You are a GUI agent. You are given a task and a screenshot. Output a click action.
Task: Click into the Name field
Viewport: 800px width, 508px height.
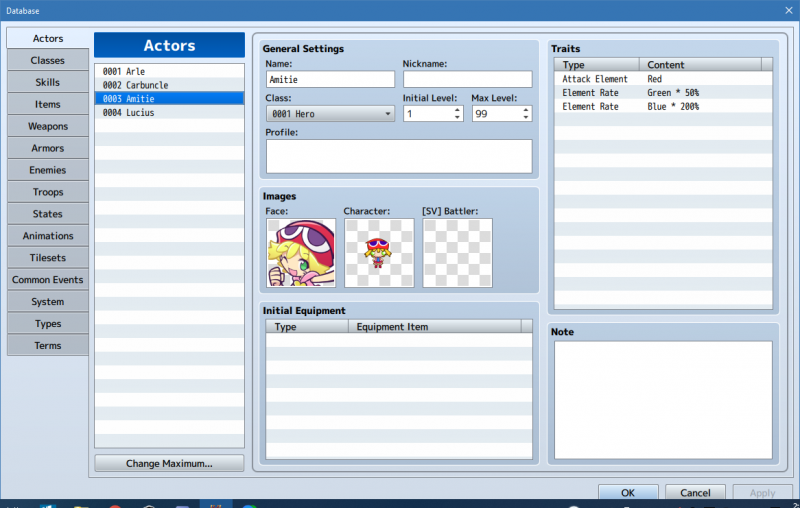pyautogui.click(x=330, y=79)
